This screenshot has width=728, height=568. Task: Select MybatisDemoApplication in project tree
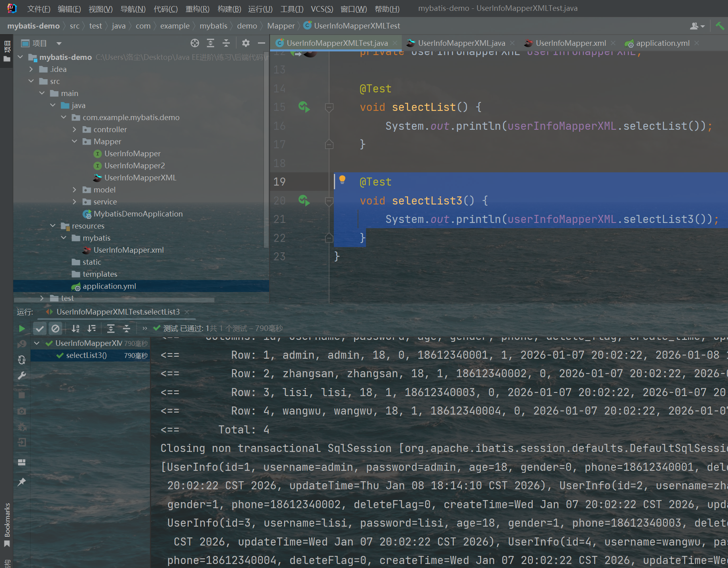138,214
